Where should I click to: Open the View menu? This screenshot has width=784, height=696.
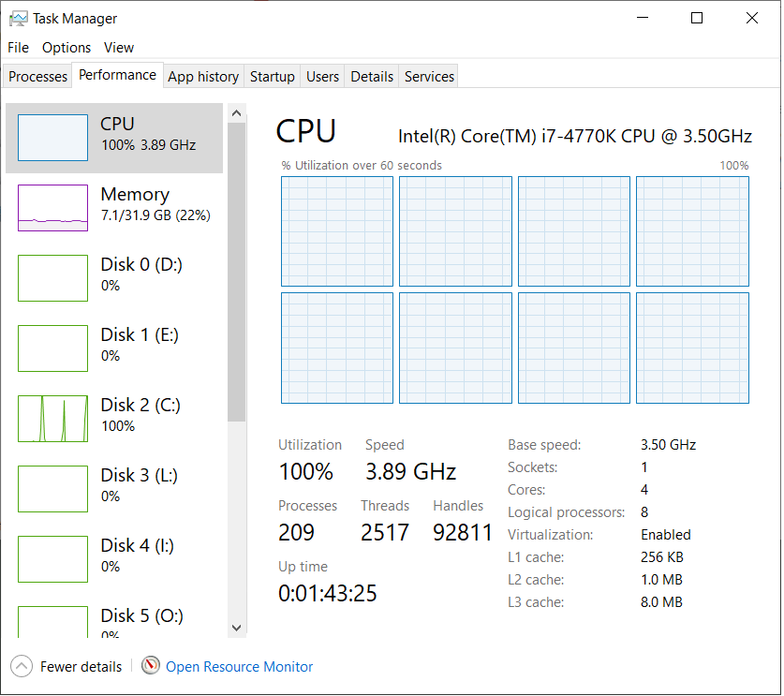coord(119,48)
